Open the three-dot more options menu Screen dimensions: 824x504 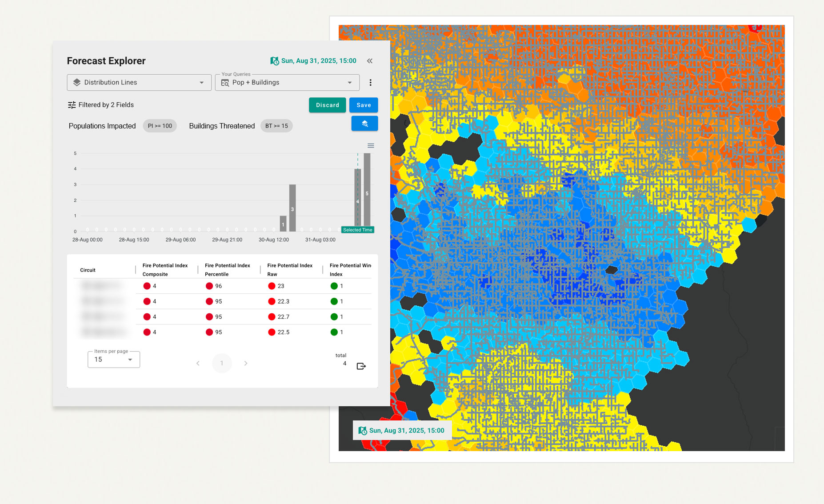tap(370, 83)
